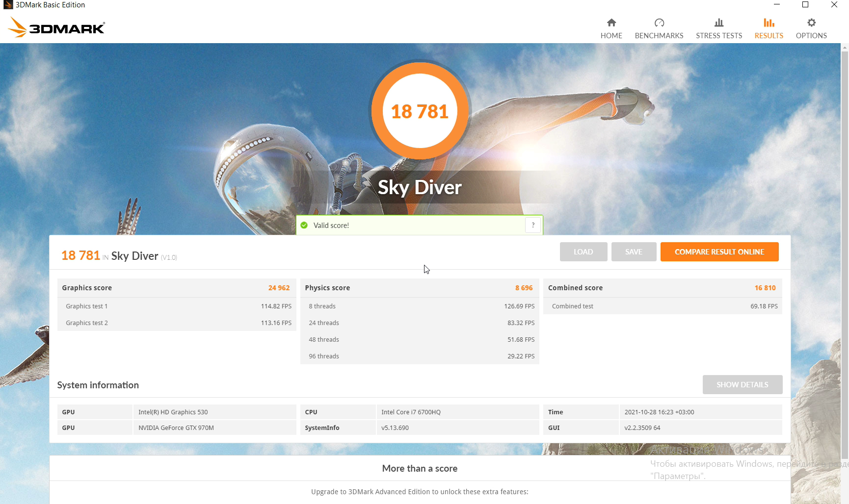Viewport: 849px width, 504px height.
Task: Click the vertical scrollbar thumb
Action: coord(845,255)
